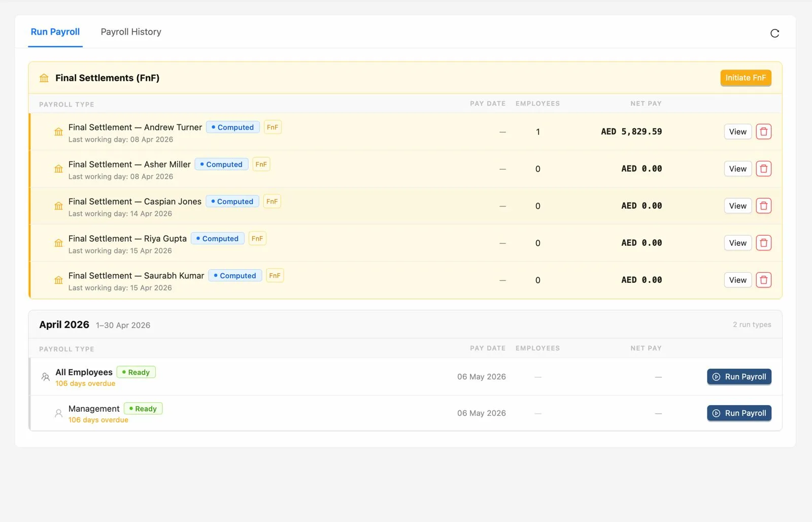Click the bank icon in Caspian Jones row
This screenshot has height=522, width=812.
59,206
